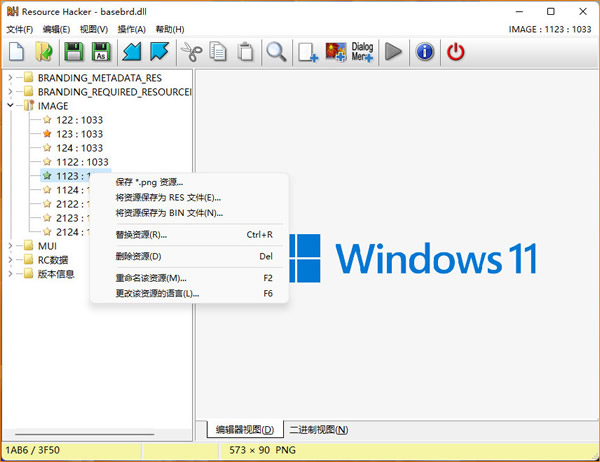
Task: Open the 视图(V) menu
Action: [x=94, y=29]
